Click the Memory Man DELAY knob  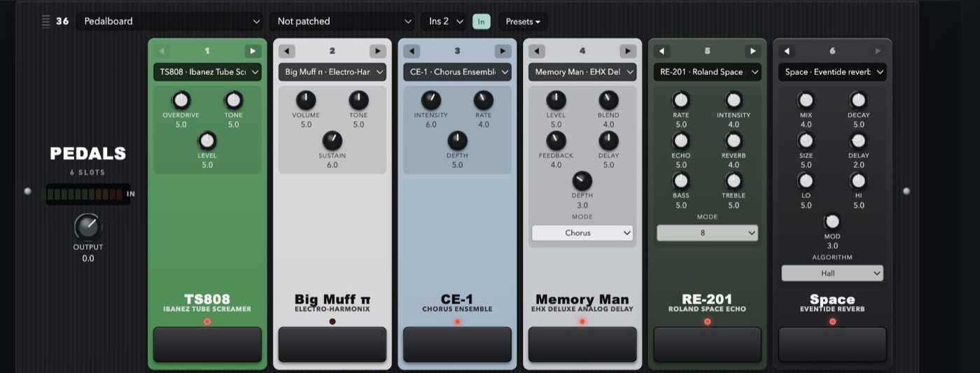click(x=608, y=141)
